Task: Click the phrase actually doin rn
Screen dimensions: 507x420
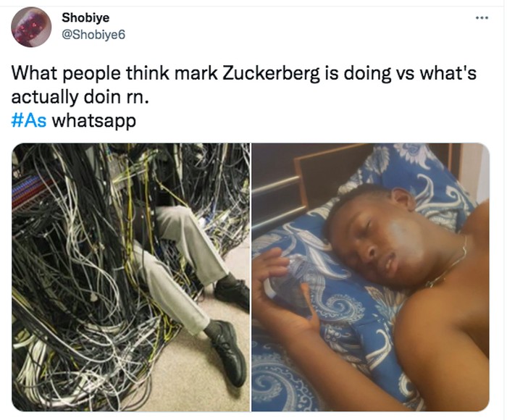Action: click(x=80, y=97)
